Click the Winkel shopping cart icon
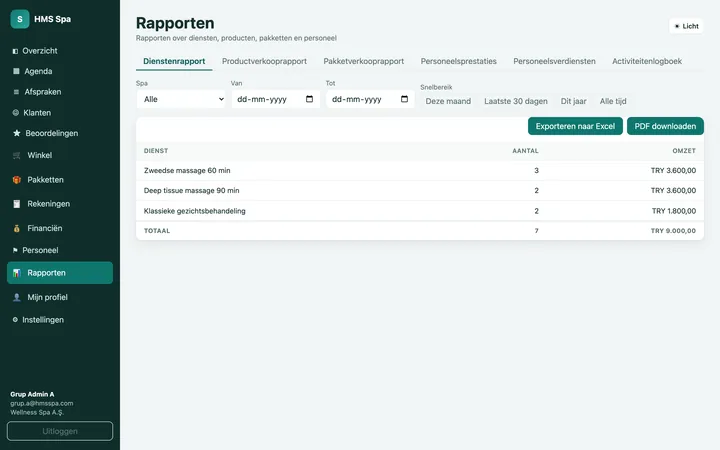This screenshot has height=450, width=720. [17, 156]
